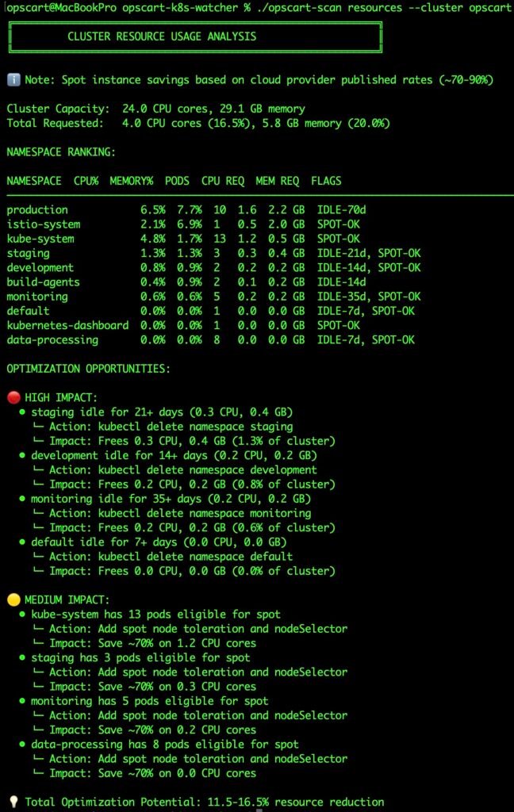Click the FLAGS column header
Viewport: 514px width, 812px height.
[326, 181]
